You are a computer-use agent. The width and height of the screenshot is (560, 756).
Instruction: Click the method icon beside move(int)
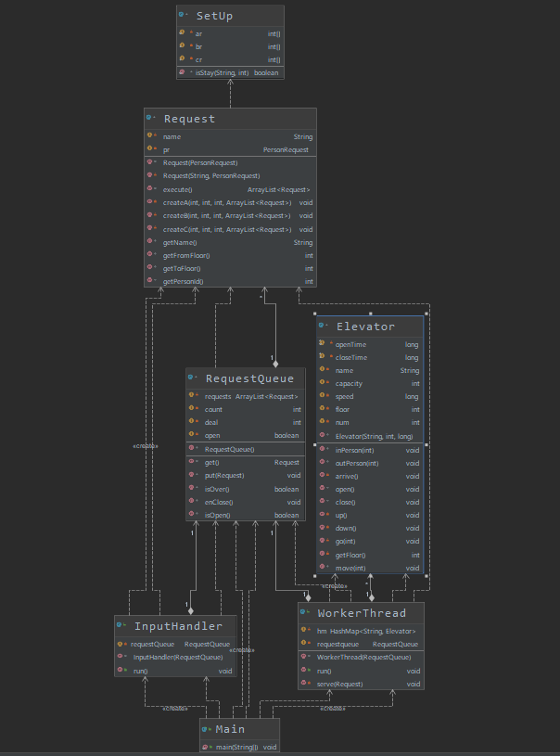point(323,567)
